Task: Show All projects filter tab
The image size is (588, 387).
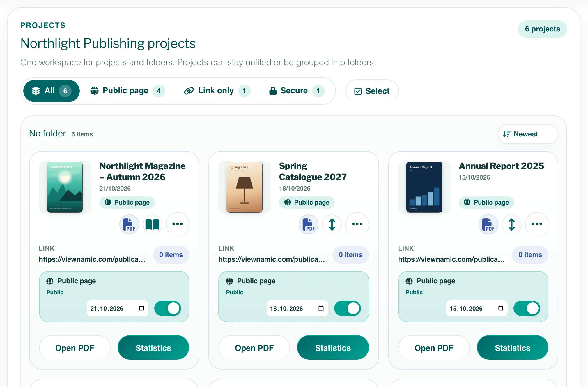Action: tap(52, 91)
